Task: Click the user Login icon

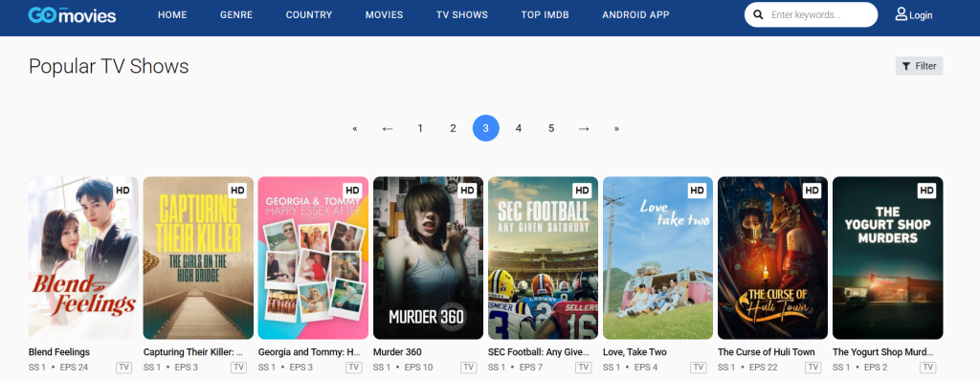Action: click(901, 13)
